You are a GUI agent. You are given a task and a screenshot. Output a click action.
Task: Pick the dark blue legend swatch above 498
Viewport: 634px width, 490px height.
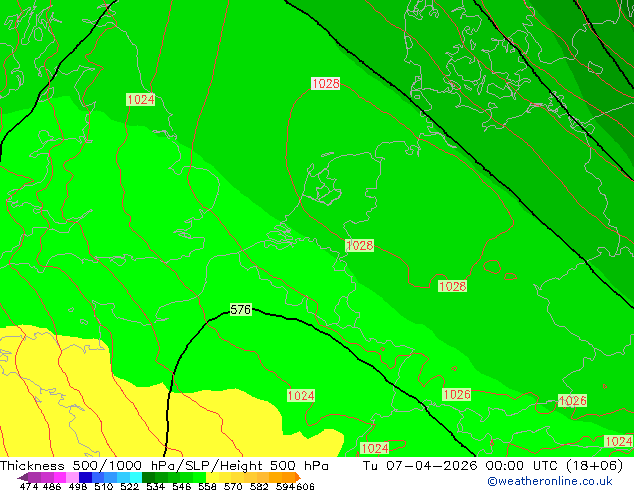pyautogui.click(x=85, y=477)
